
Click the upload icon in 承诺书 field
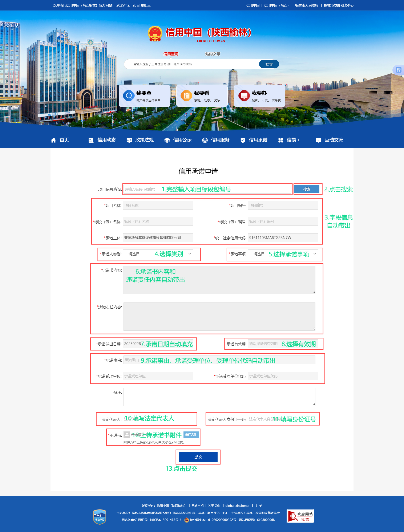[127, 434]
